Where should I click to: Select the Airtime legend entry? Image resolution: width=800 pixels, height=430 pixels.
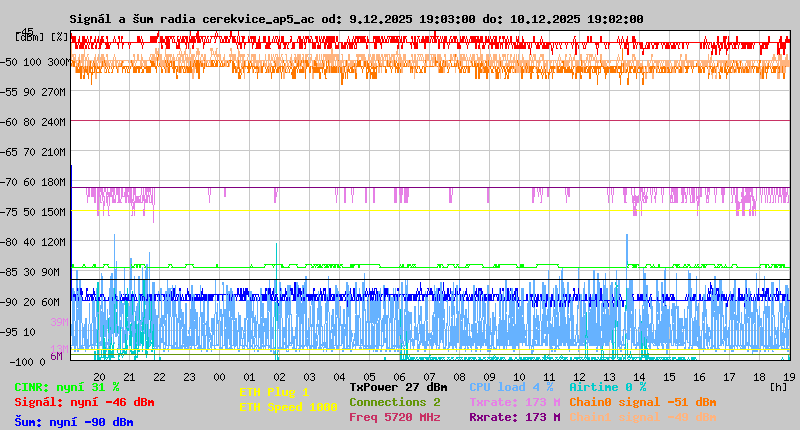click(607, 387)
